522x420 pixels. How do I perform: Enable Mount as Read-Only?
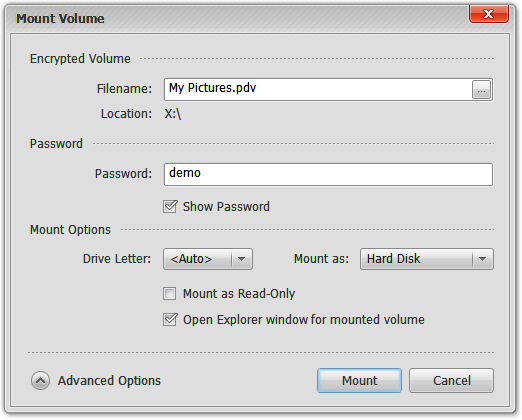click(x=170, y=294)
